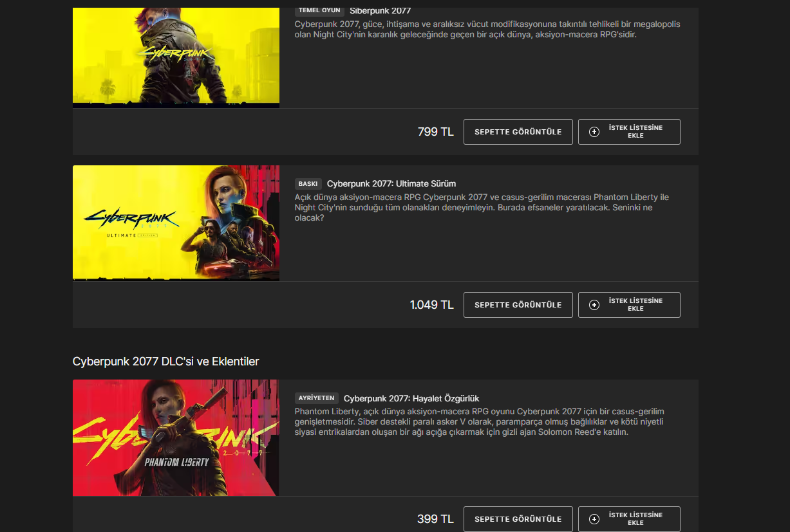Viewport: 790px width, 532px height.
Task: Click the Ultimate Sürüm description text
Action: (x=482, y=207)
